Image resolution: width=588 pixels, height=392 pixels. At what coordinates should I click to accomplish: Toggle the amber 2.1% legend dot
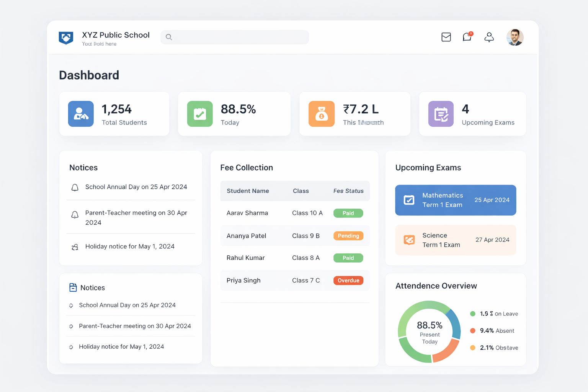pos(473,348)
